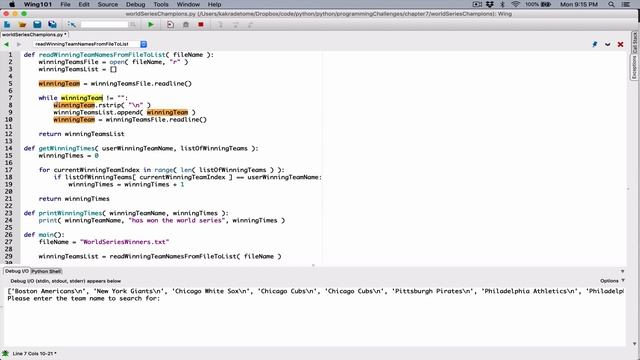This screenshot has height=360, width=640.
Task: Open the Wing101 application menu
Action: tap(38, 4)
